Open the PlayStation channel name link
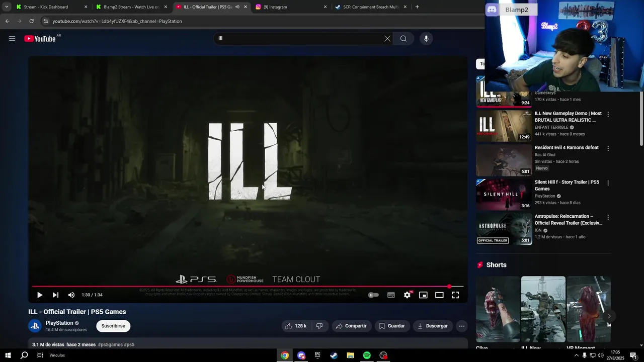Image resolution: width=644 pixels, height=362 pixels. pos(59,323)
